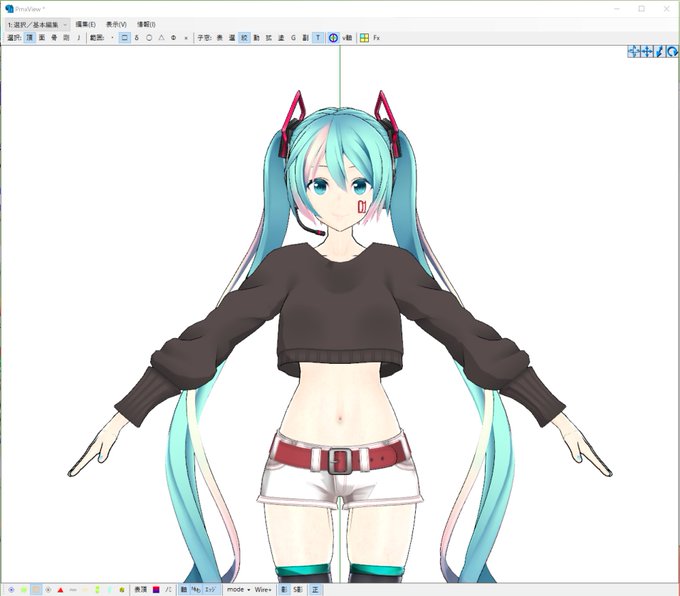Select the circle range selection tool
Viewport: 680px width, 596px height.
149,38
